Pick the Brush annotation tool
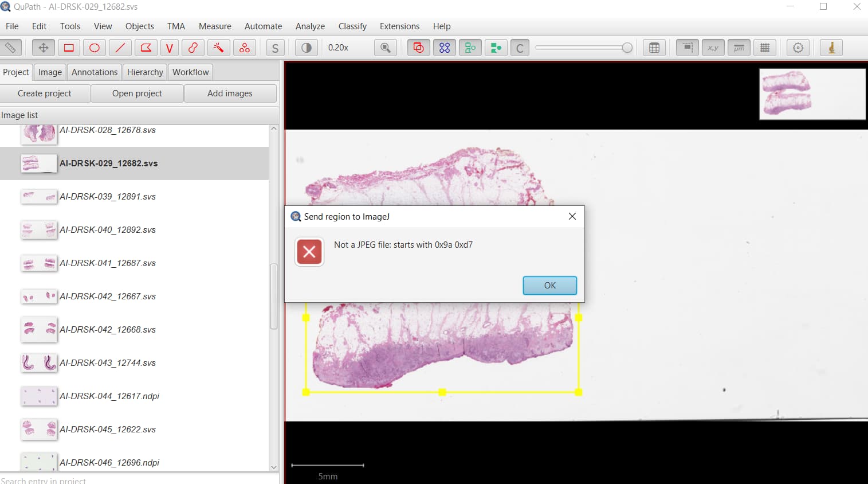Screen dimensions: 868x484 (x=193, y=48)
